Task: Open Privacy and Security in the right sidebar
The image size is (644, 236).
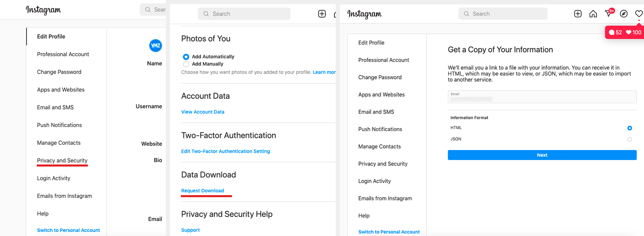Action: (x=383, y=164)
